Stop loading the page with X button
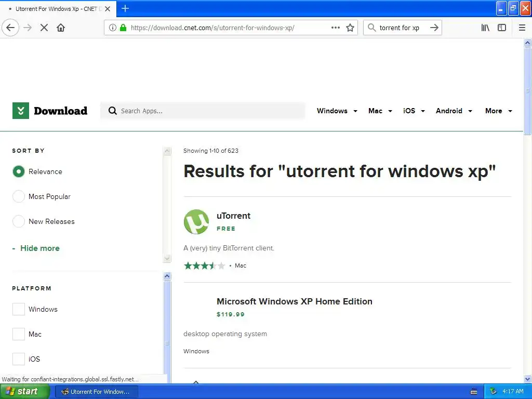 (44, 28)
